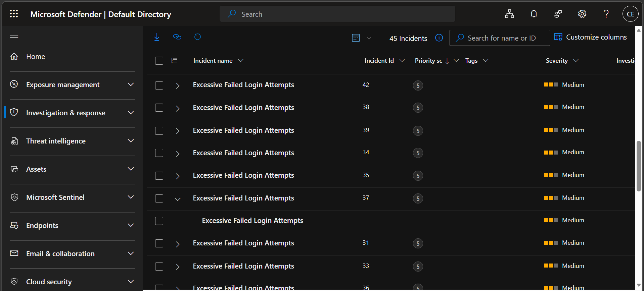The width and height of the screenshot is (644, 291).
Task: Check the box for incident 31
Action: coord(159,243)
